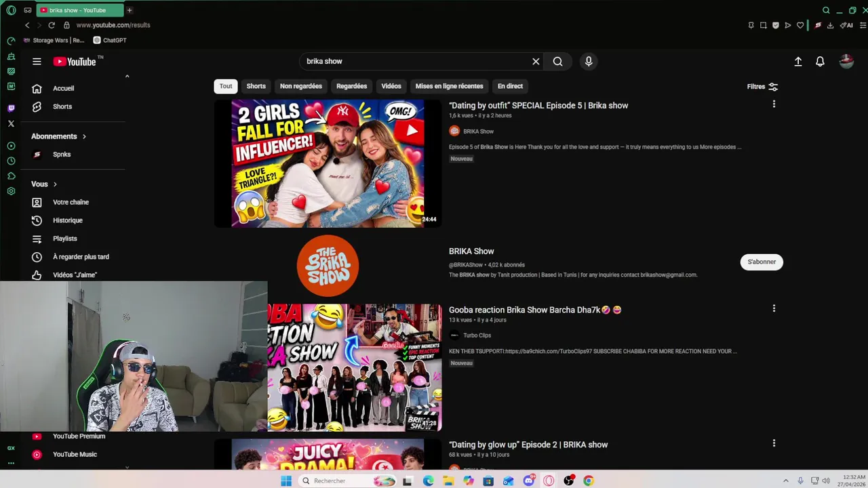868x488 pixels.
Task: Open the GX tab islands workspace icon
Action: point(27,10)
